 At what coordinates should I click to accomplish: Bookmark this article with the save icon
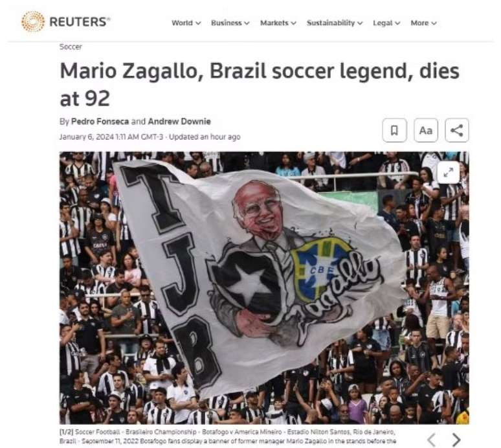tap(395, 130)
